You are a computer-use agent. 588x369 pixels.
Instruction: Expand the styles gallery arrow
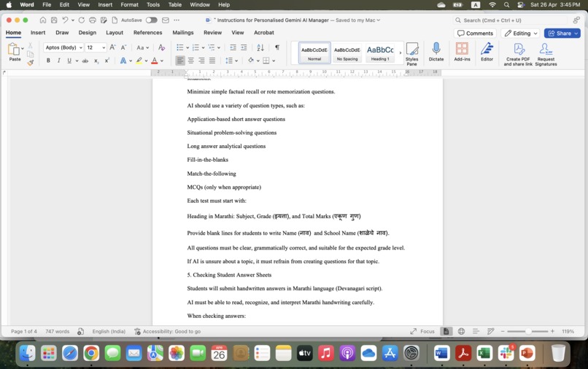(x=400, y=53)
